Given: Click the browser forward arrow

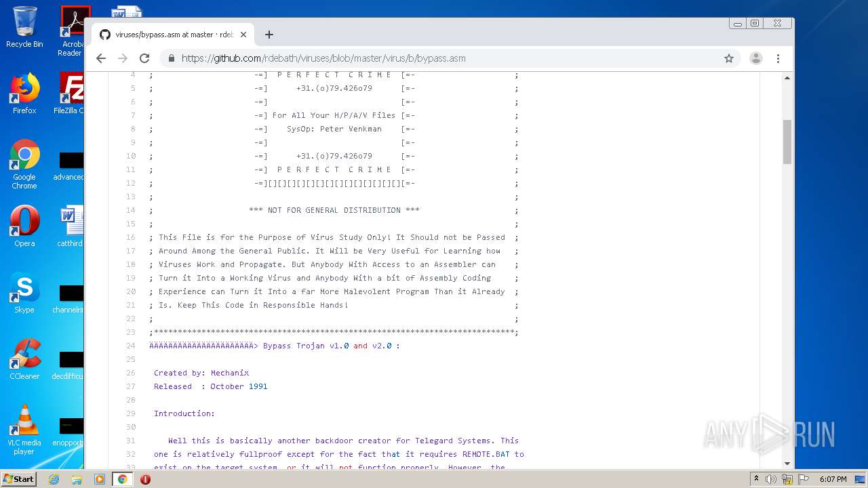Looking at the screenshot, I should [x=123, y=58].
